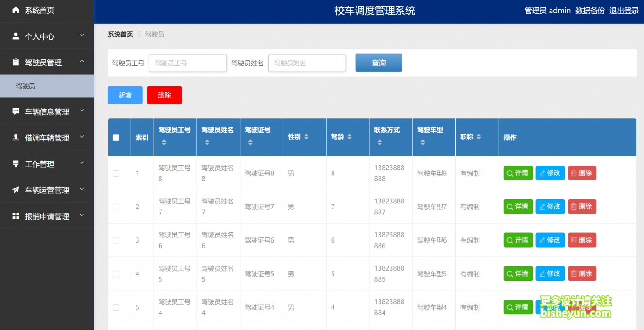Click the 工作管理 display icon

[x=15, y=163]
